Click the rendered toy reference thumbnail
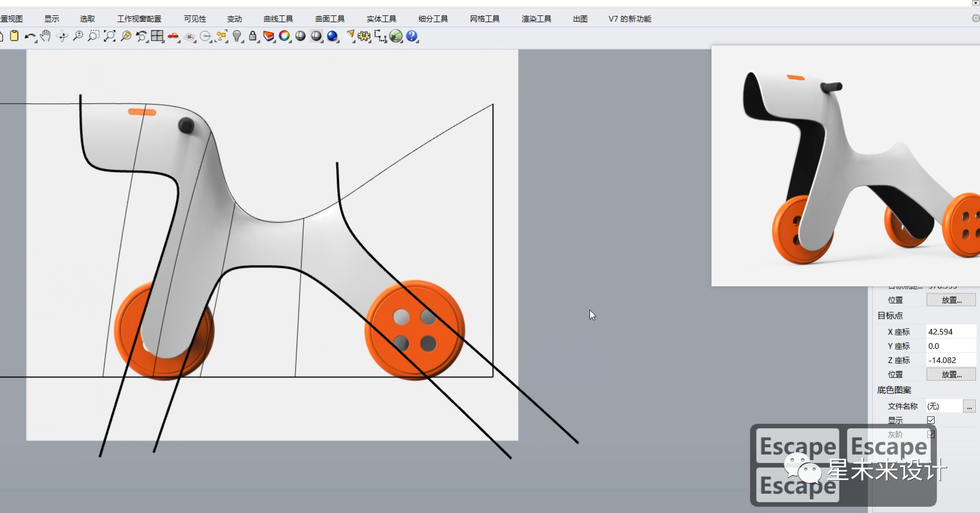This screenshot has height=513, width=980. click(846, 166)
